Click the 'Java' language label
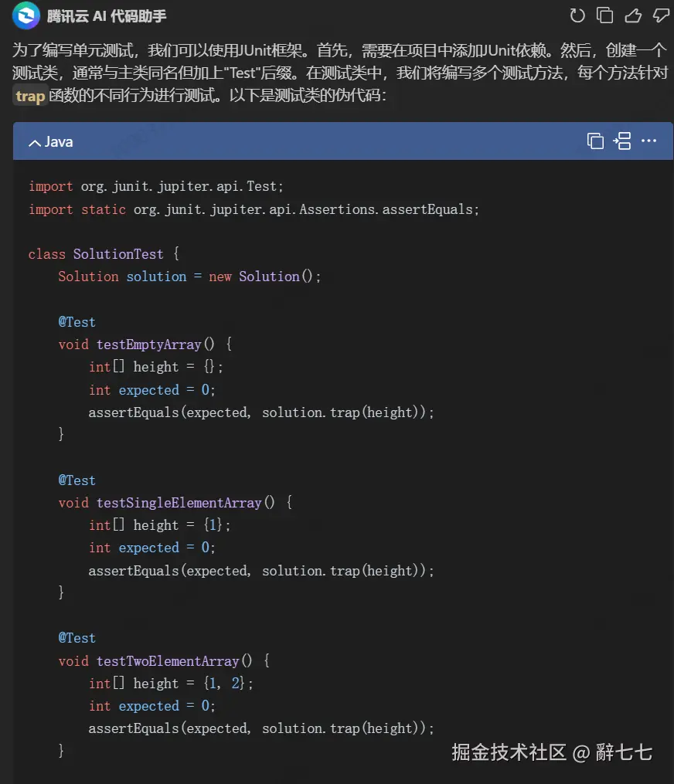This screenshot has width=674, height=784. point(59,142)
